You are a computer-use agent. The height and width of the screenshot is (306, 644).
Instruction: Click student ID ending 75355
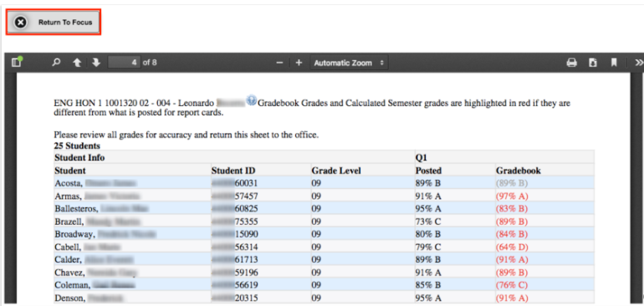point(234,222)
